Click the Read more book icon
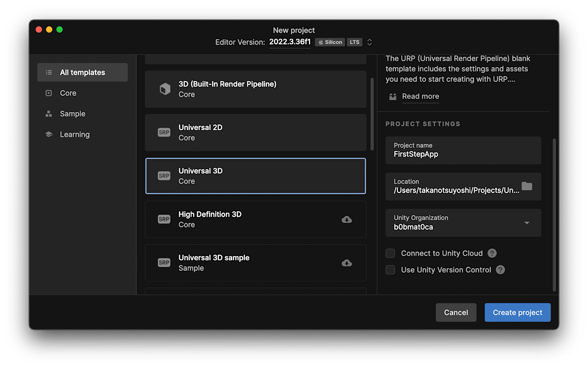This screenshot has width=588, height=368. (x=392, y=96)
